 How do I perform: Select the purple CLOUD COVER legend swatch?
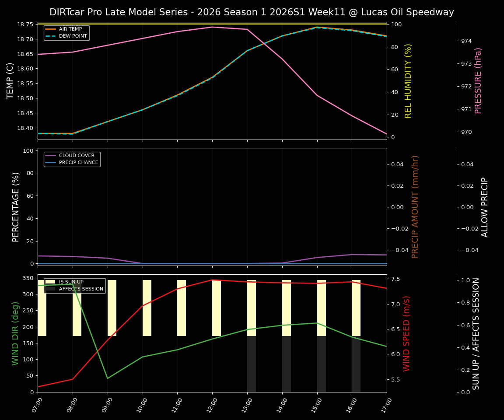click(50, 155)
